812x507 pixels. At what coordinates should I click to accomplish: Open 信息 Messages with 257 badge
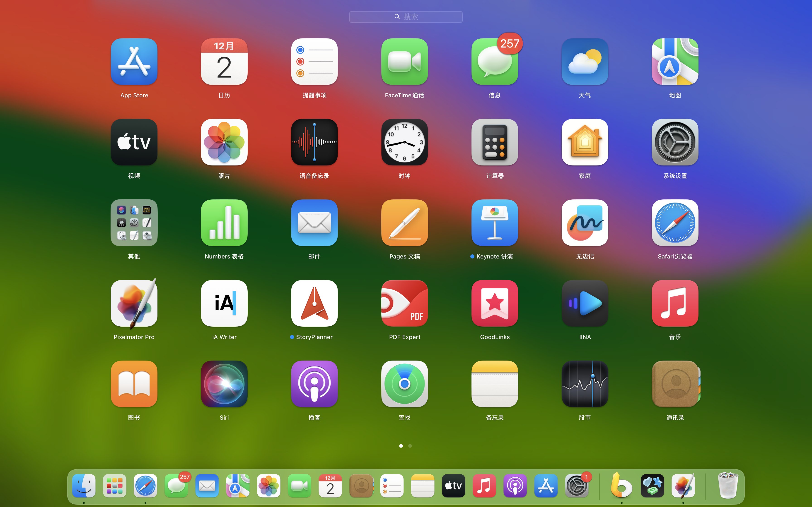click(x=495, y=62)
